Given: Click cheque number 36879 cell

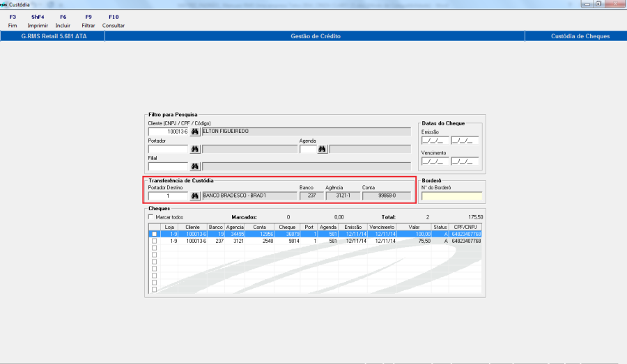Looking at the screenshot, I should coord(287,234).
